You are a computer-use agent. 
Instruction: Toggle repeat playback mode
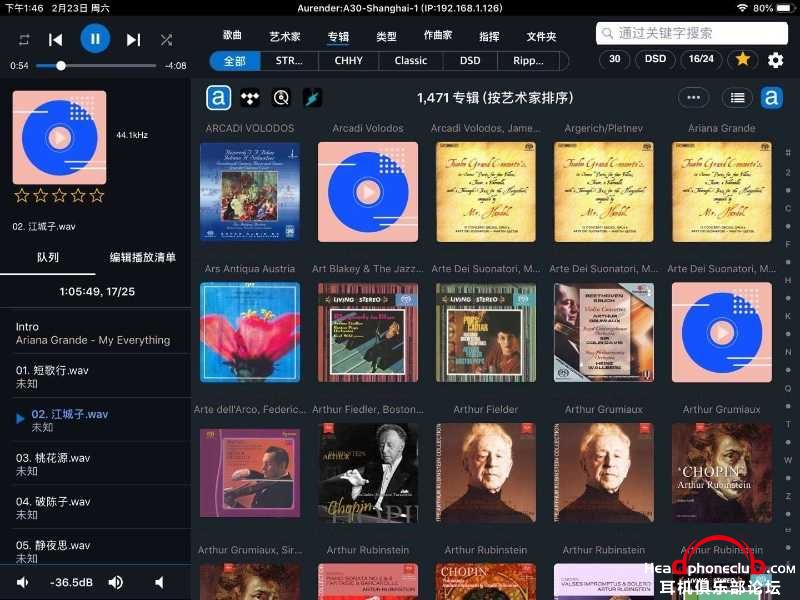pyautogui.click(x=24, y=40)
